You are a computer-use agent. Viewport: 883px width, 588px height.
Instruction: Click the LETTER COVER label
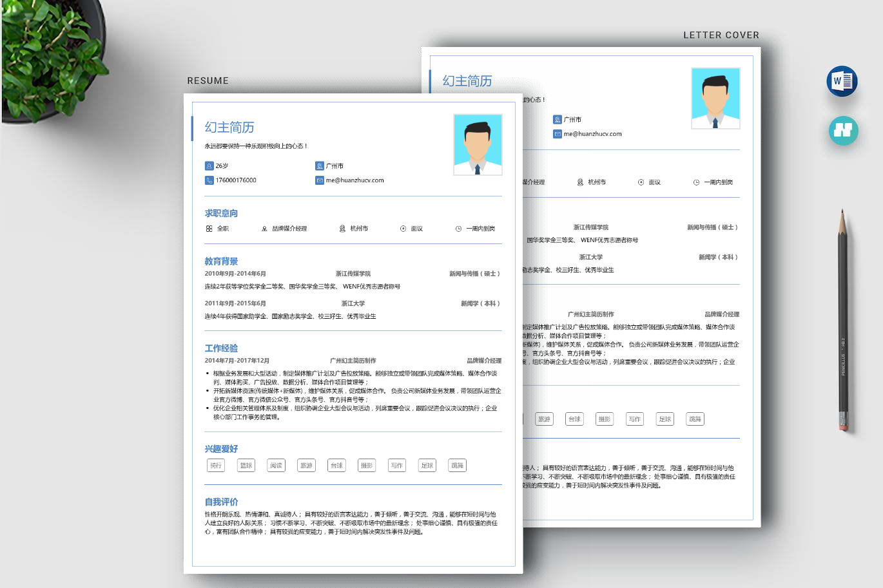721,35
